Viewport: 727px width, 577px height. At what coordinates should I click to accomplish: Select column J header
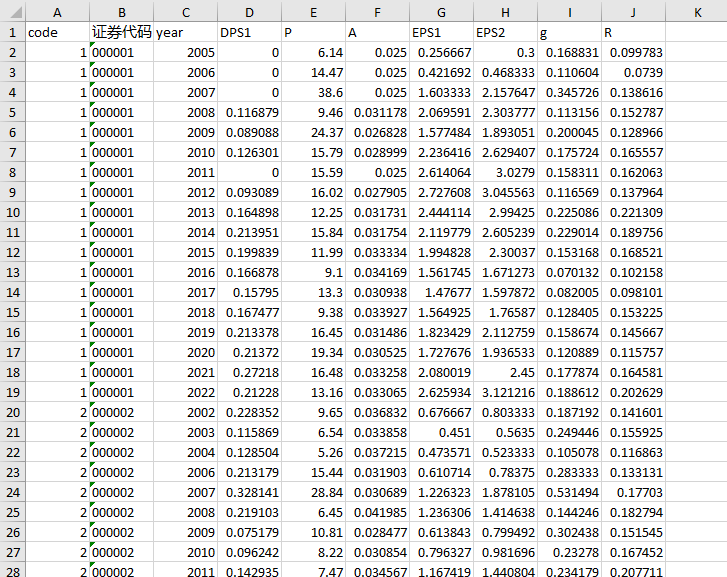pyautogui.click(x=633, y=12)
